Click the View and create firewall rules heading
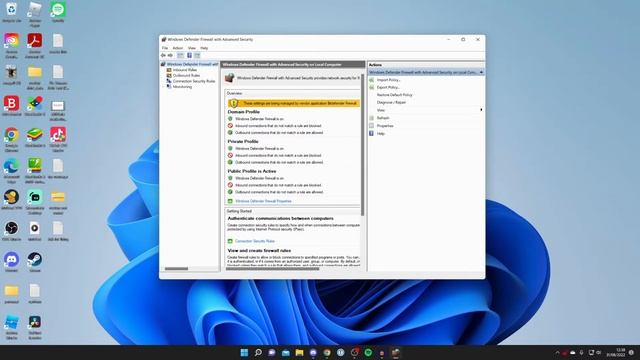The image size is (640, 360). point(259,251)
